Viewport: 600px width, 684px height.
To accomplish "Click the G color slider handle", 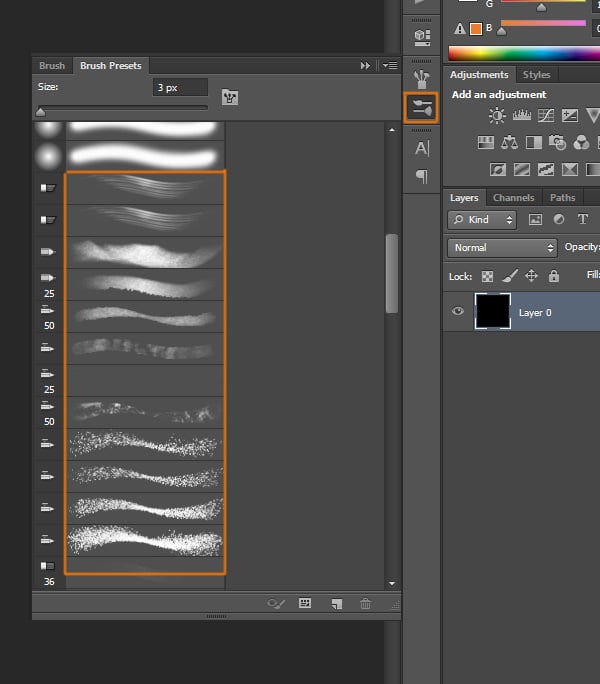I will click(x=541, y=7).
